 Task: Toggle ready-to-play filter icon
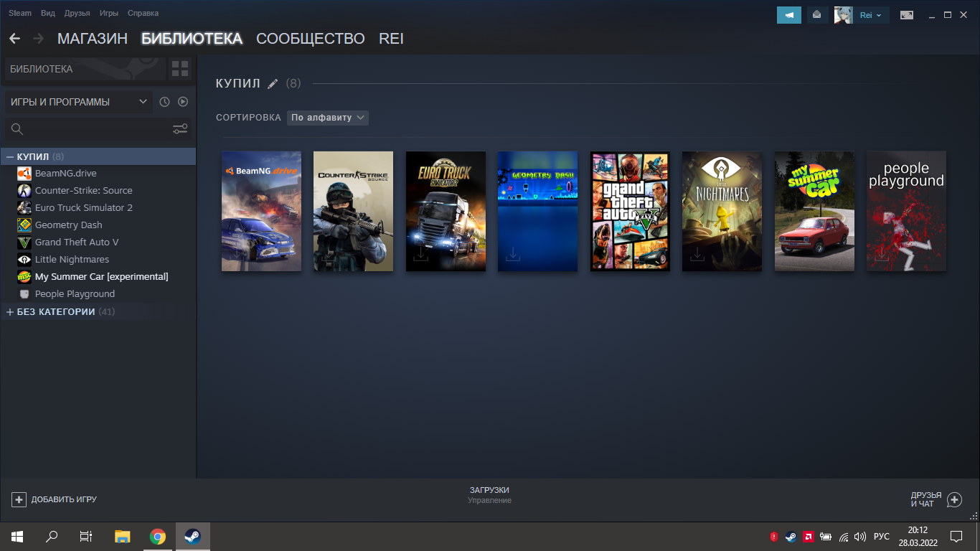(183, 102)
